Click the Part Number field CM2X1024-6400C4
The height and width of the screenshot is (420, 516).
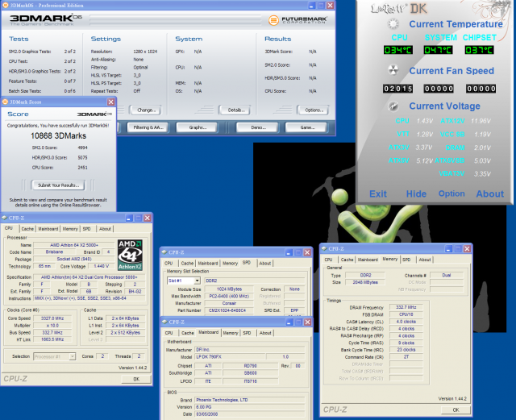pyautogui.click(x=229, y=310)
